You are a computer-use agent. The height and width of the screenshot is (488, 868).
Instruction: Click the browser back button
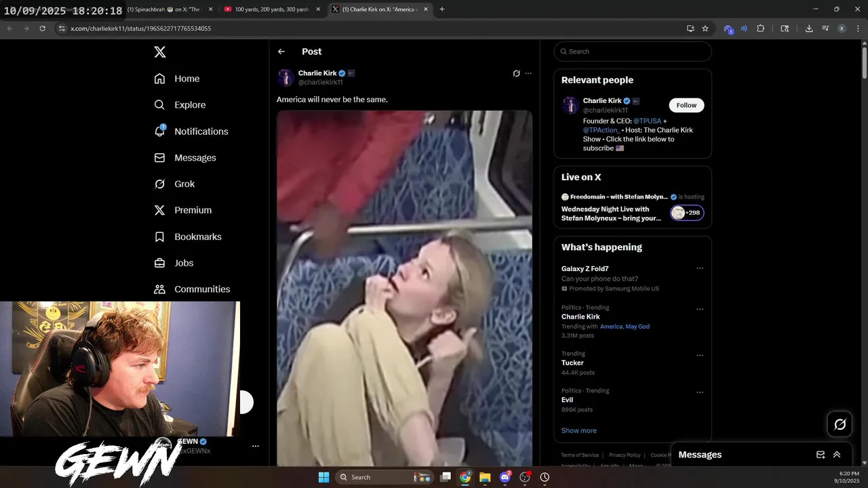click(9, 28)
